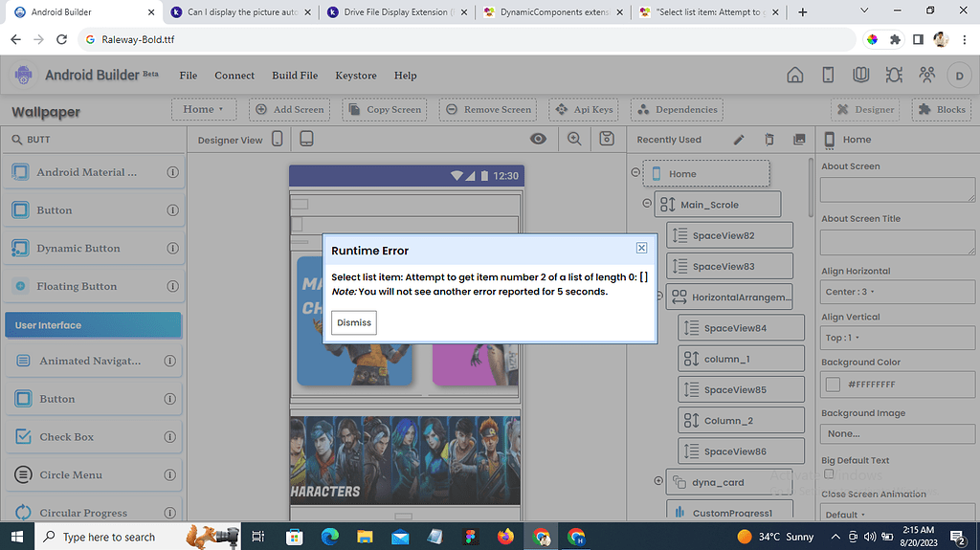980x550 pixels.
Task: Select the Circle Menu palette item
Action: [94, 475]
